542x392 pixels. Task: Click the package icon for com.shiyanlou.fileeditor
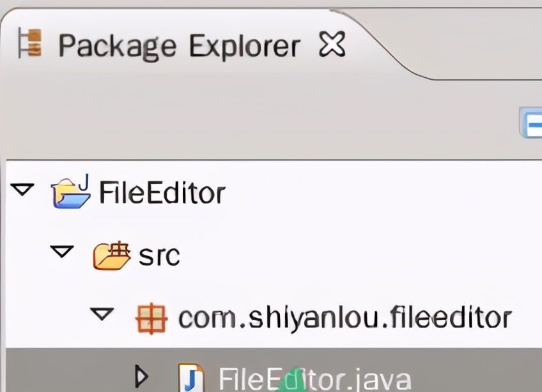click(151, 317)
